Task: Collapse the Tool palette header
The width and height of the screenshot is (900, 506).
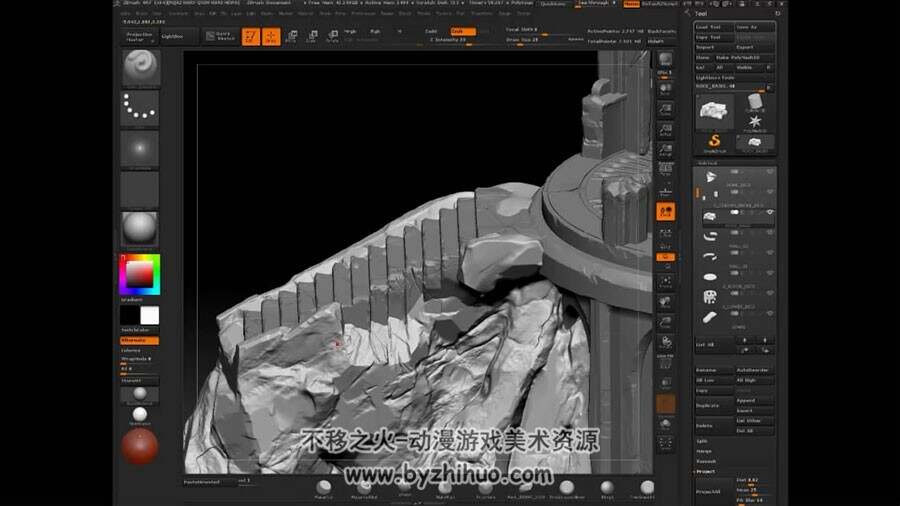Action: (x=701, y=13)
